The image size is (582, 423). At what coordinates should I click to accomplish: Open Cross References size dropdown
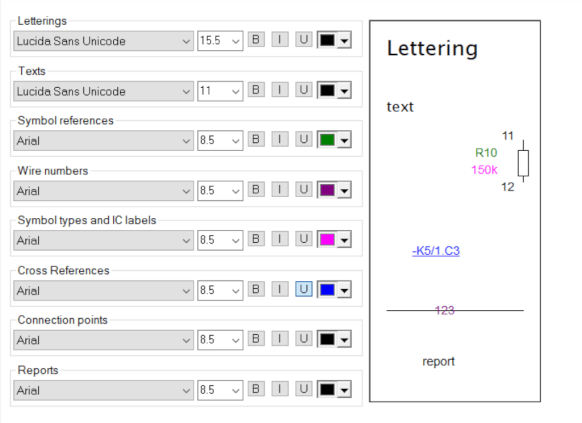pos(220,291)
